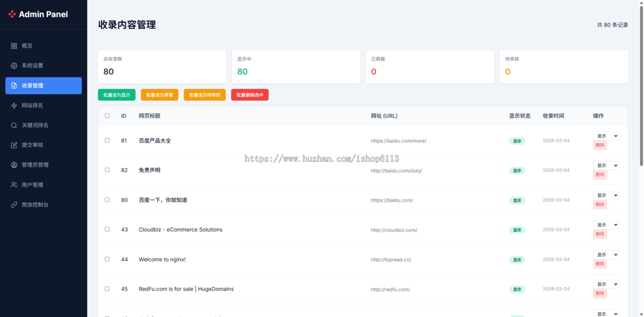Click the 收录内容管理 page heading
This screenshot has width=644, height=317.
(127, 25)
